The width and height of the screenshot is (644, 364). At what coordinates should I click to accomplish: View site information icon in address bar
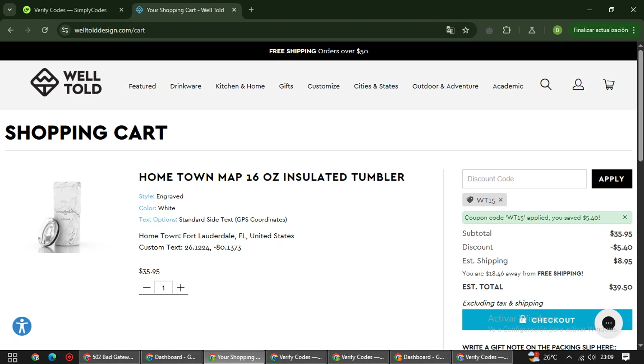click(x=65, y=30)
